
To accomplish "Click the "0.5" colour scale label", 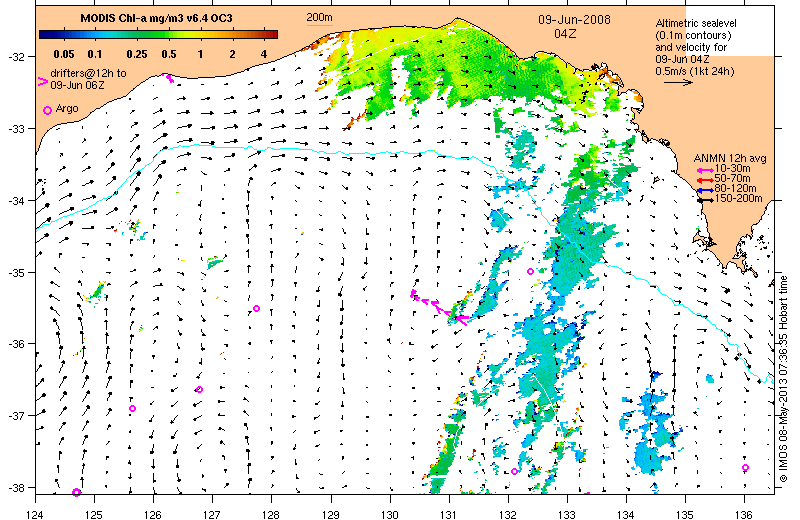I will pos(169,54).
